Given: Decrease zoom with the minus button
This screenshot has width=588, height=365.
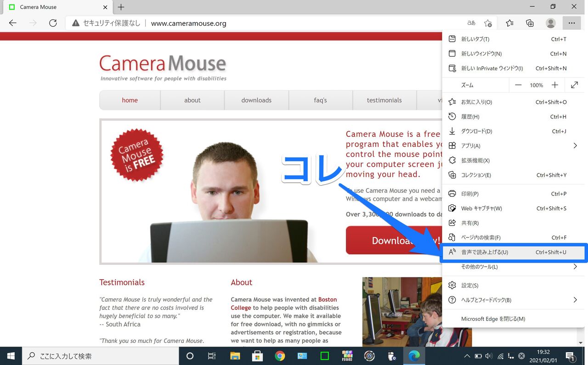Looking at the screenshot, I should 518,85.
